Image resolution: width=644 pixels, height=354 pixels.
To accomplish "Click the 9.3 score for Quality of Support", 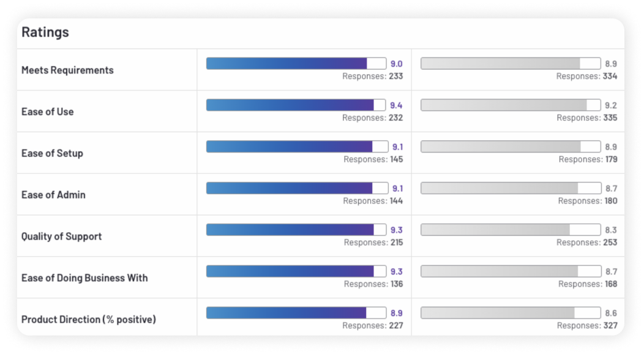I will (x=397, y=230).
